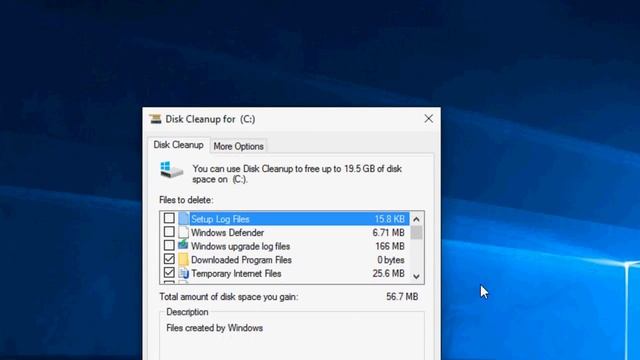Click the 25.6 MB size value
The height and width of the screenshot is (360, 640).
point(388,273)
